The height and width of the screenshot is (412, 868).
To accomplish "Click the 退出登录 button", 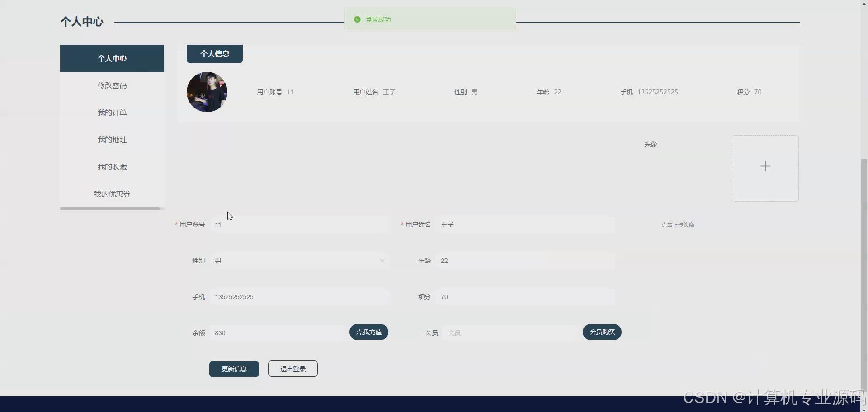I will [293, 369].
